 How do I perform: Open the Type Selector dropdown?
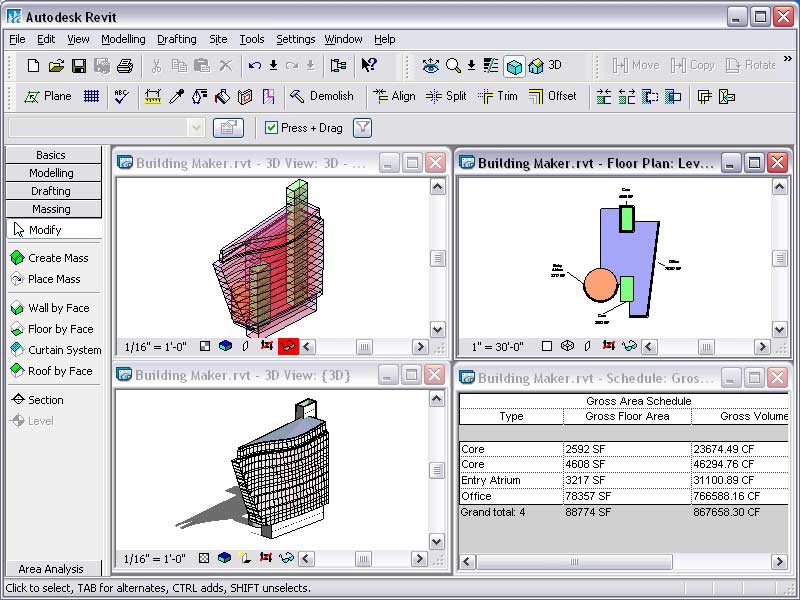[196, 128]
